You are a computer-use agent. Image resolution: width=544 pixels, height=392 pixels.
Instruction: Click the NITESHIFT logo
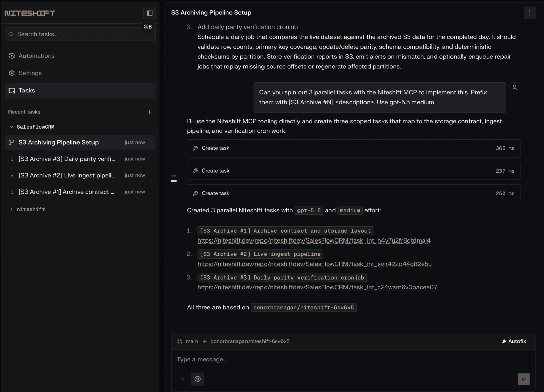pyautogui.click(x=30, y=13)
